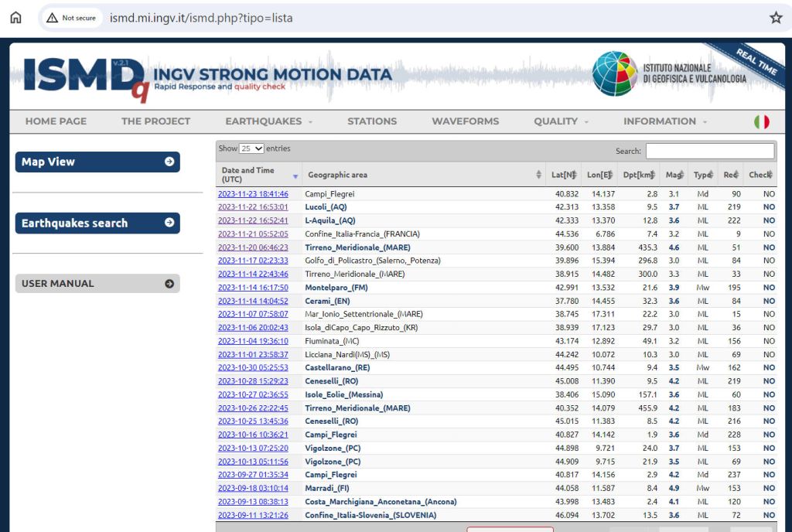Click the Map View arrow icon

(169, 162)
